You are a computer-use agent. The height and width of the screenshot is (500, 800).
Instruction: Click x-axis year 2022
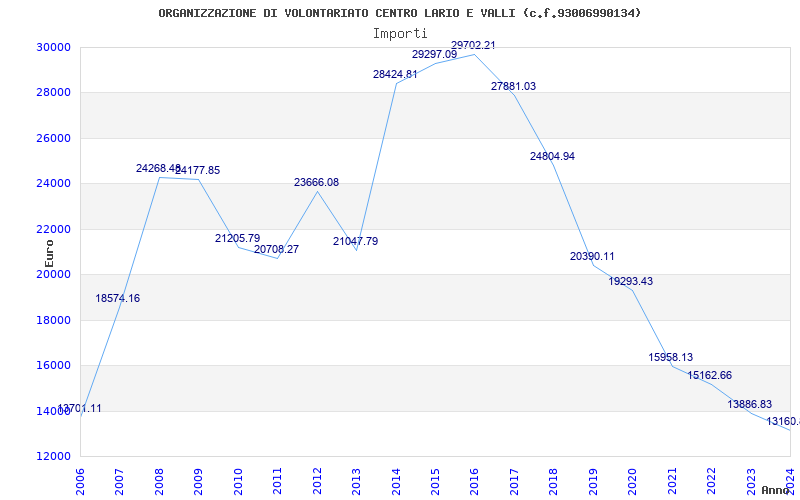click(x=711, y=481)
